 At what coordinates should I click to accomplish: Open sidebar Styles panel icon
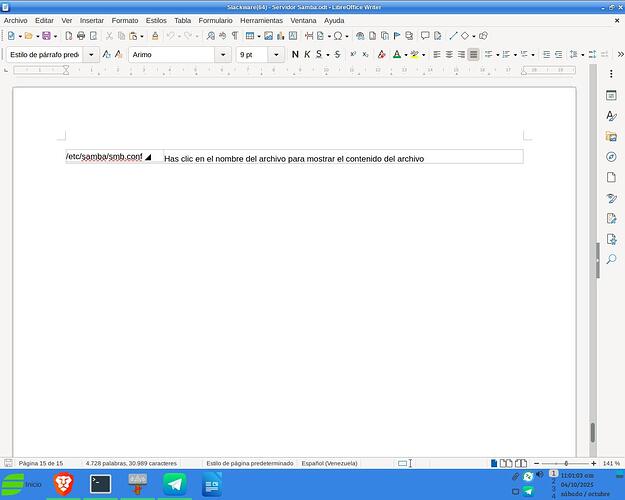(611, 117)
